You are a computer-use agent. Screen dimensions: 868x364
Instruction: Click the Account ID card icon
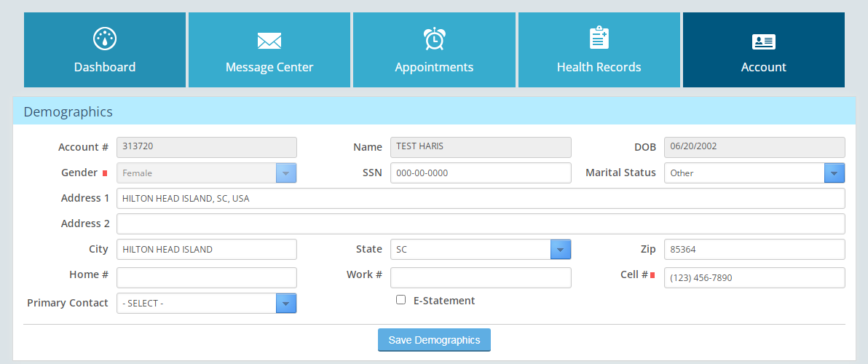click(x=763, y=41)
